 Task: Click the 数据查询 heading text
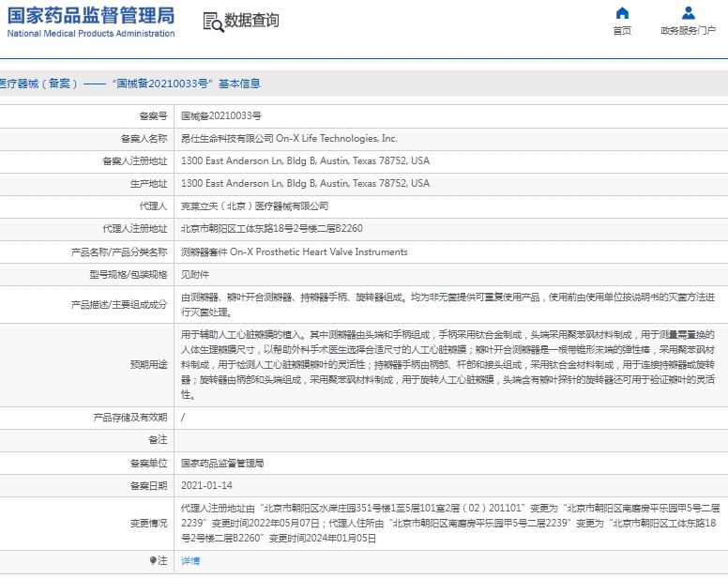(x=251, y=21)
